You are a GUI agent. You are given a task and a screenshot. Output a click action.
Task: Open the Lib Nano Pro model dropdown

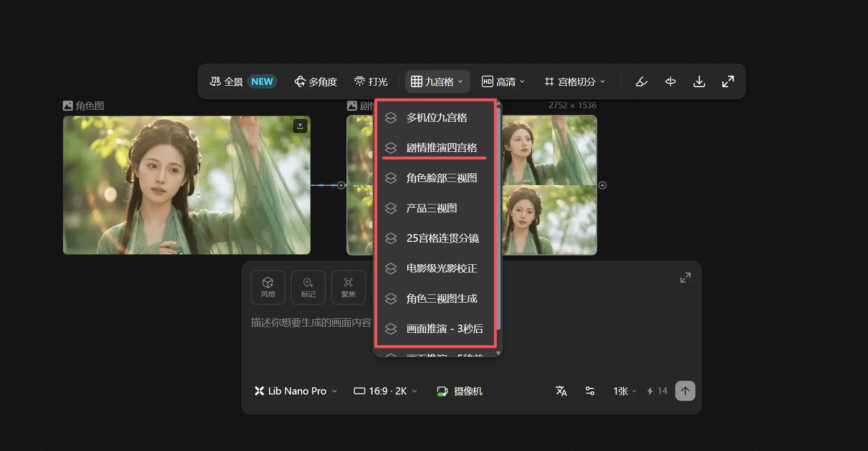(296, 391)
